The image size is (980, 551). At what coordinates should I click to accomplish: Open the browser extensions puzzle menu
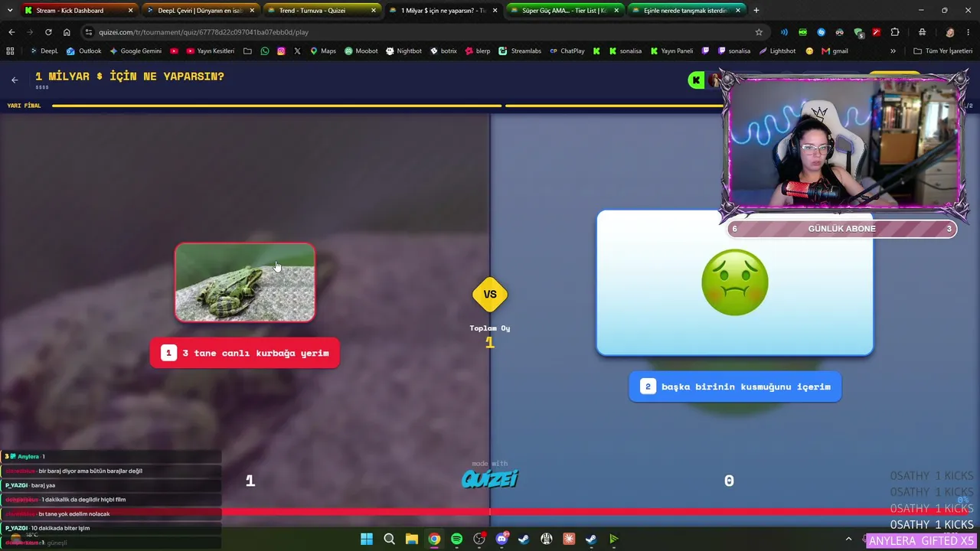coord(895,32)
